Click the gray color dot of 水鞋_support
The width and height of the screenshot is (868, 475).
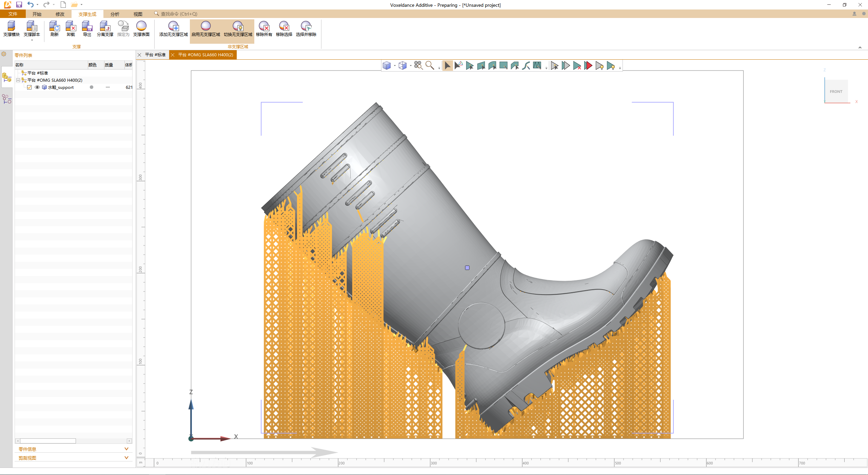[92, 87]
